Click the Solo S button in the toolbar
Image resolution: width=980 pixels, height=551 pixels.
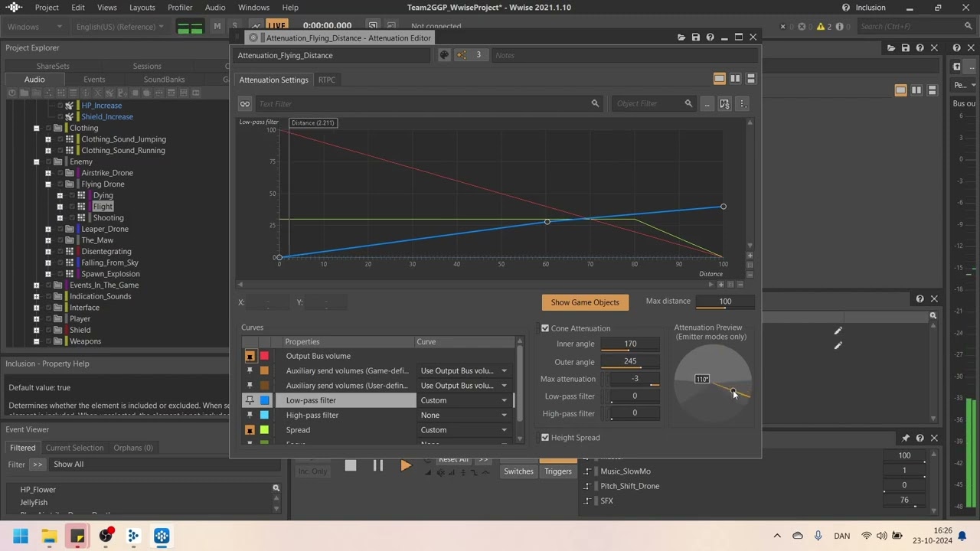(234, 26)
